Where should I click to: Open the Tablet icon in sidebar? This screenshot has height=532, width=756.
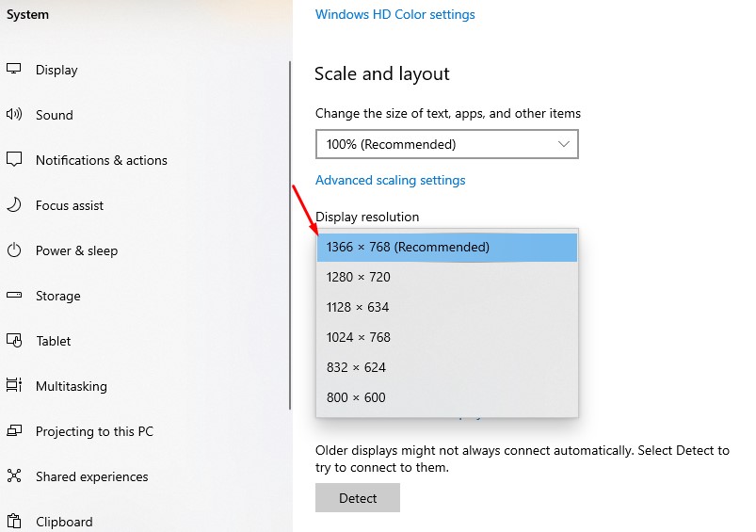pos(14,341)
